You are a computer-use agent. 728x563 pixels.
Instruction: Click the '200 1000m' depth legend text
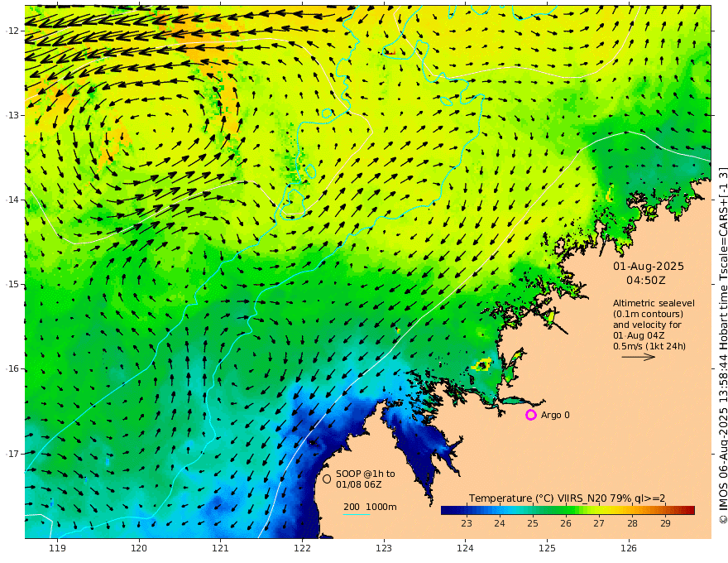click(x=370, y=507)
